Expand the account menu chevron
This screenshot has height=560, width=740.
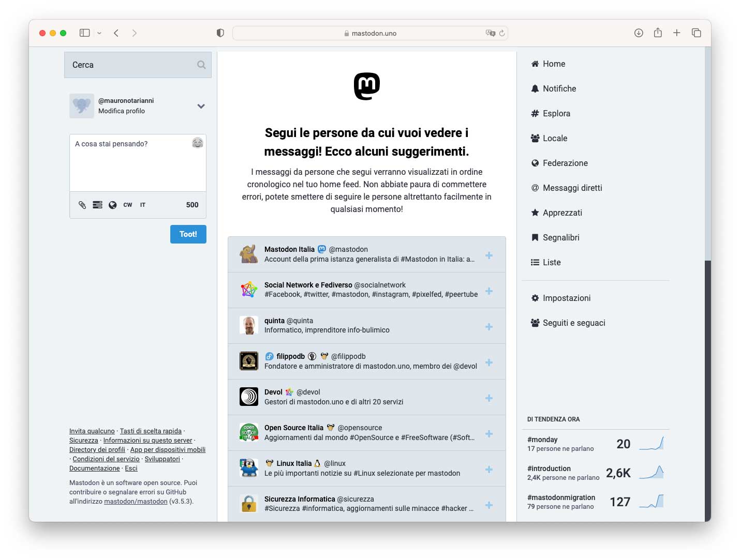[201, 106]
